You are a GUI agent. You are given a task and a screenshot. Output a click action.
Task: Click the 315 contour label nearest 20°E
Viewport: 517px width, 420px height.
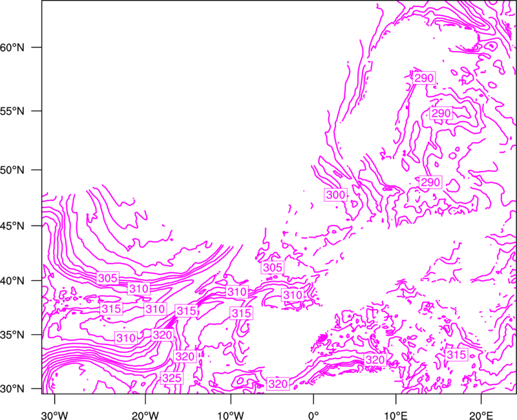456,354
